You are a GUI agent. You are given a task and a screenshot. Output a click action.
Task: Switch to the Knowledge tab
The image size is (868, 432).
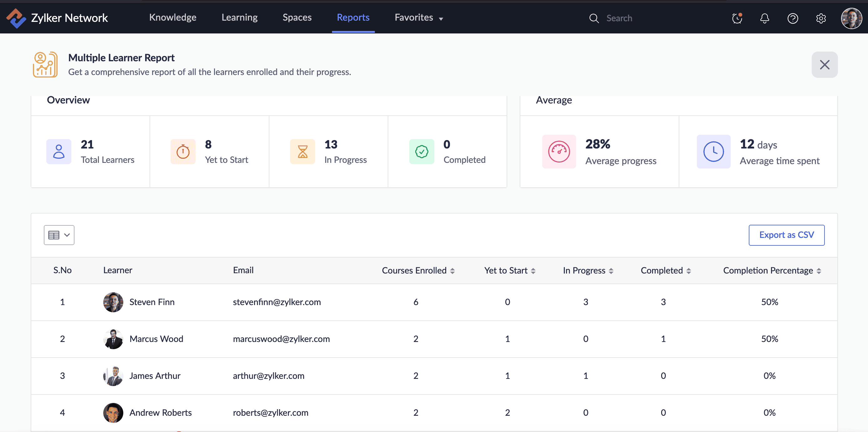pyautogui.click(x=172, y=18)
